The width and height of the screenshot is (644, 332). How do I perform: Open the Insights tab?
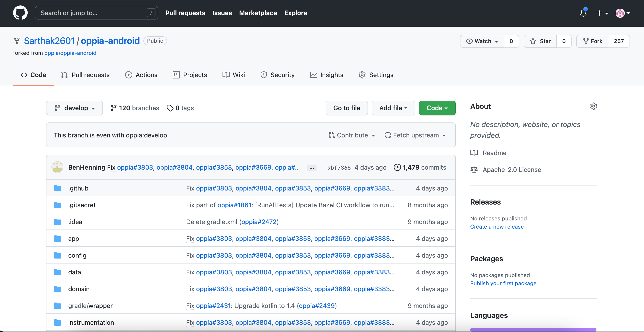(x=327, y=75)
